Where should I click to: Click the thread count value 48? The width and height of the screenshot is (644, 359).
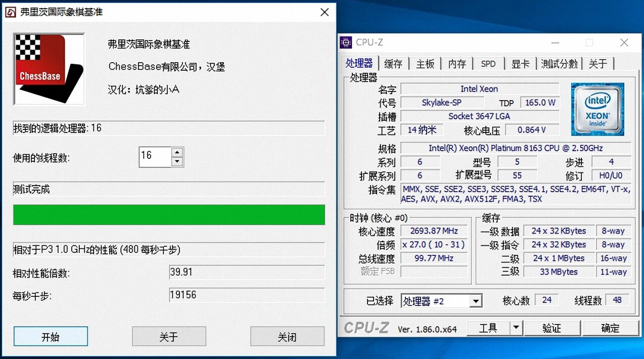click(x=617, y=300)
